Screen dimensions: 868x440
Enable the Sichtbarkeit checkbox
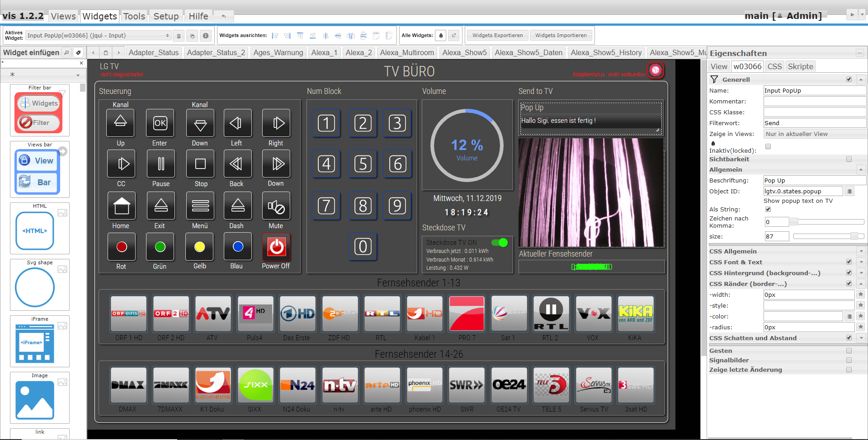pyautogui.click(x=849, y=159)
